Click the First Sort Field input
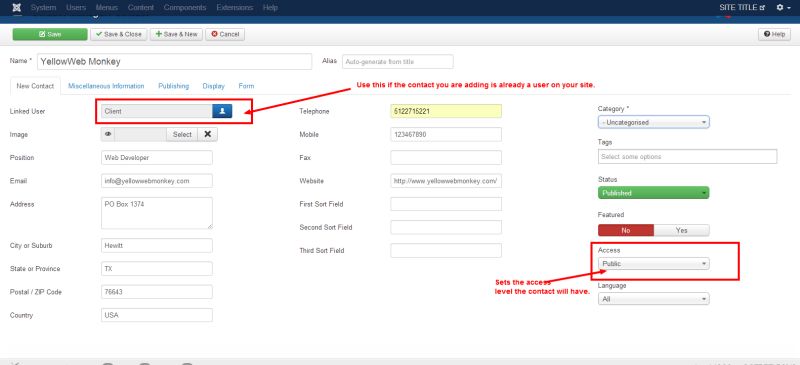The height and width of the screenshot is (365, 800). tap(446, 204)
